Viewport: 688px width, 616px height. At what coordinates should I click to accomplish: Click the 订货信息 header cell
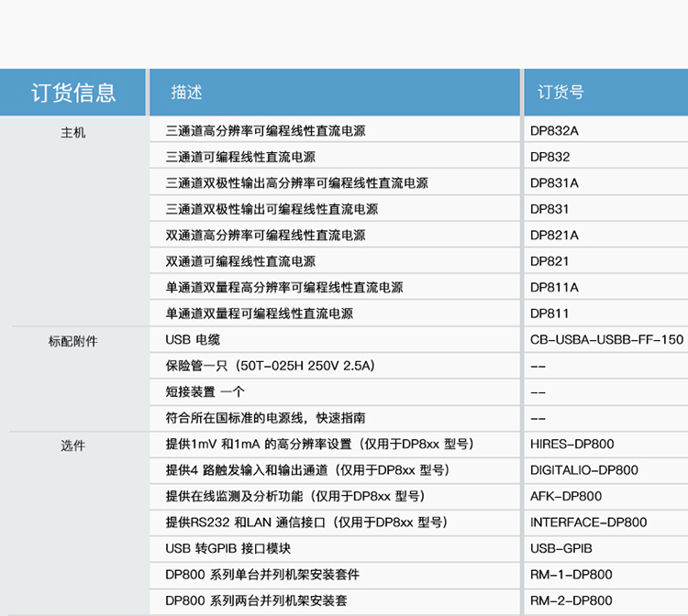[73, 93]
